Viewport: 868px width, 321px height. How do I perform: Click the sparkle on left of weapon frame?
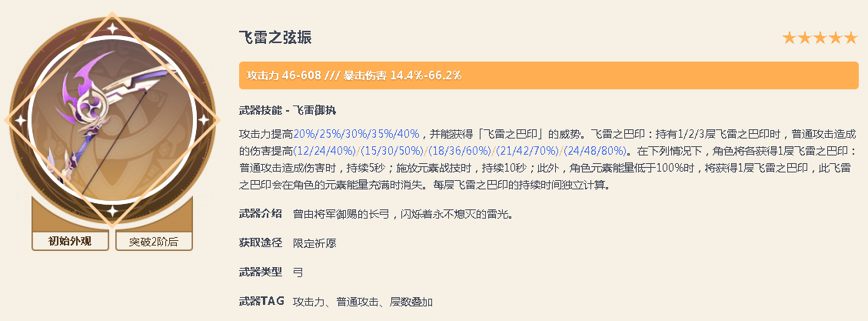tap(21, 119)
